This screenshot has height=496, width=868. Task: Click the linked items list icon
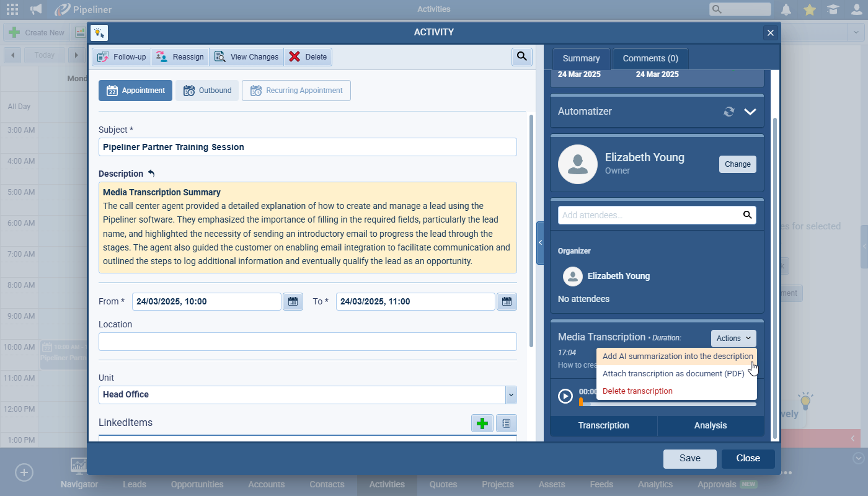(x=506, y=423)
